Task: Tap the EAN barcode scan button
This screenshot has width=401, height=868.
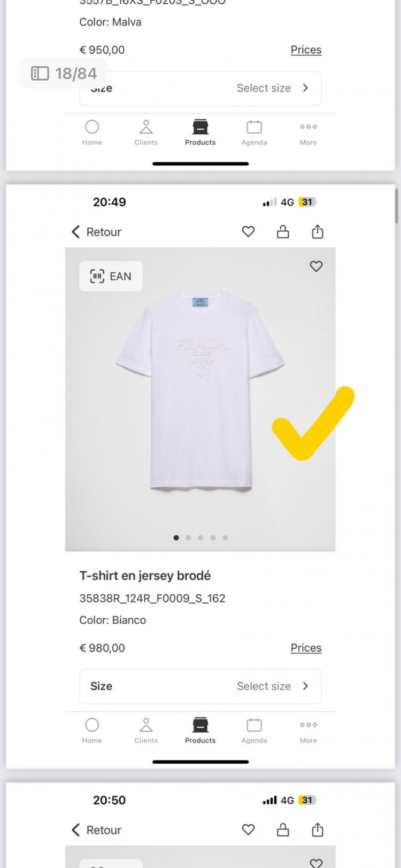Action: pyautogui.click(x=111, y=276)
